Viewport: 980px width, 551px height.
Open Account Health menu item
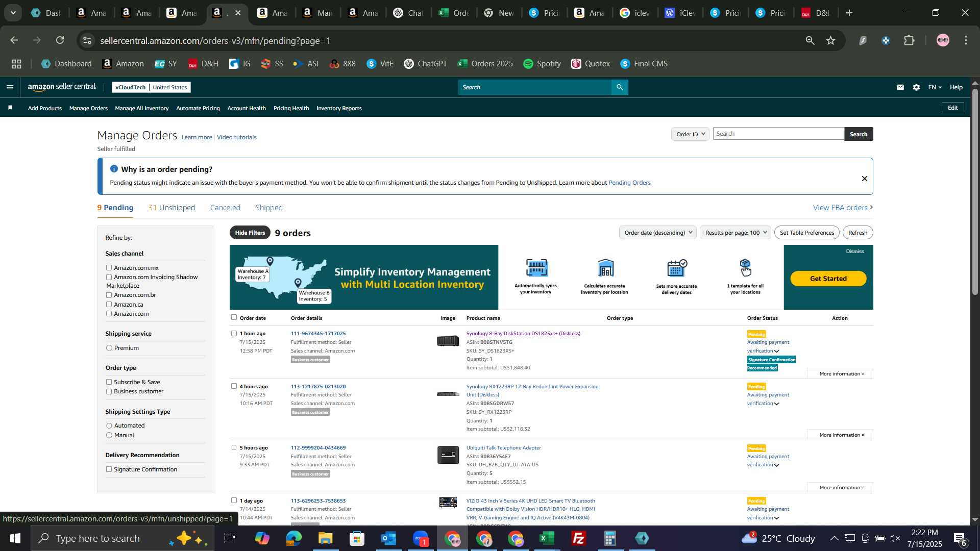point(247,108)
